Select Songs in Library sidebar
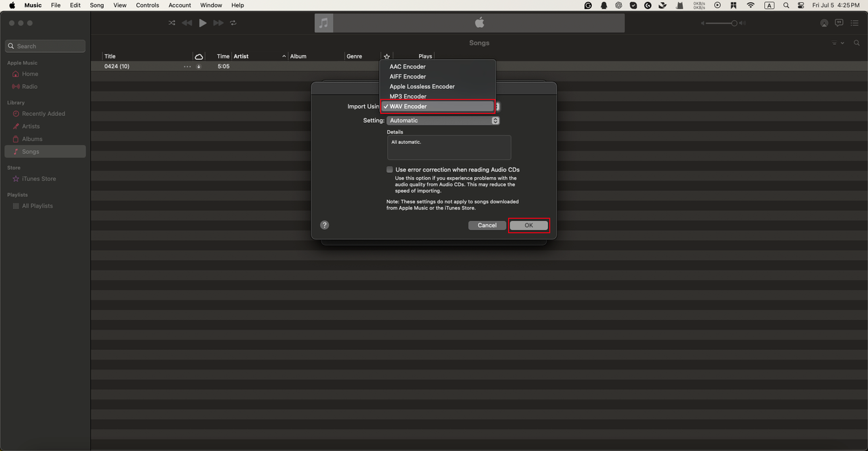This screenshot has height=451, width=868. 45,152
